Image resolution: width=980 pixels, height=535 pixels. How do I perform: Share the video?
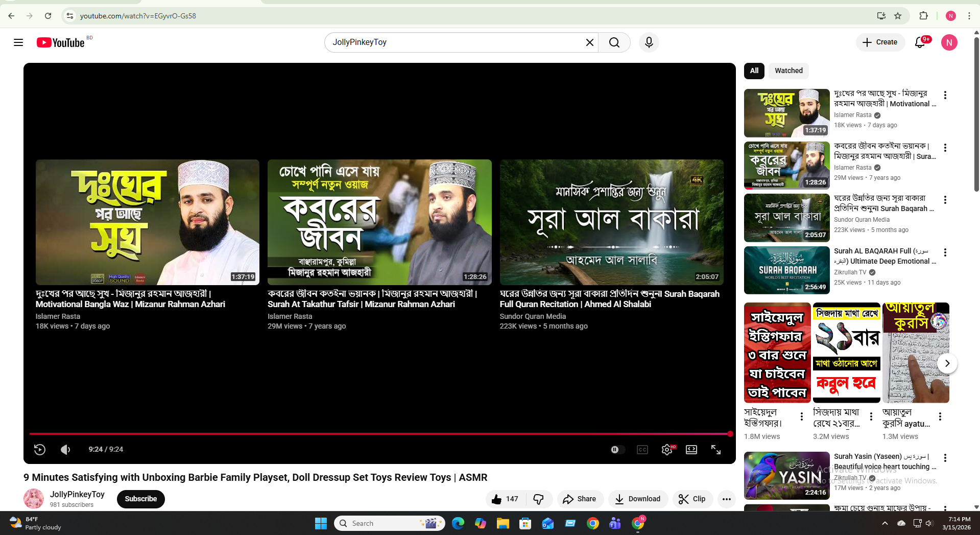[x=580, y=499]
